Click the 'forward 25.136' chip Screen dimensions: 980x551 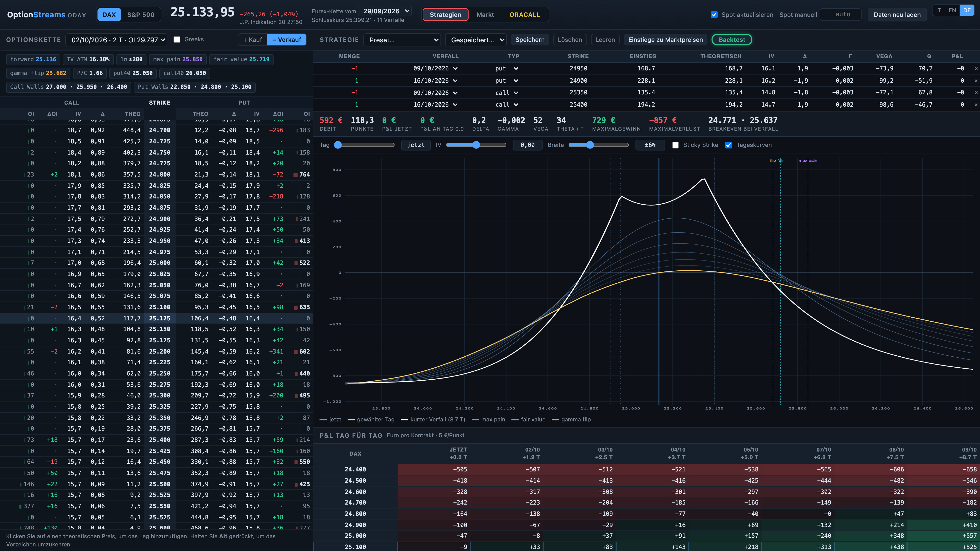pos(33,59)
